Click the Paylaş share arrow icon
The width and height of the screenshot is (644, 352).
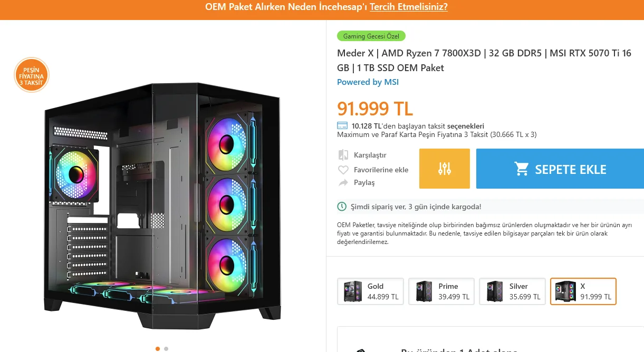[x=343, y=182]
